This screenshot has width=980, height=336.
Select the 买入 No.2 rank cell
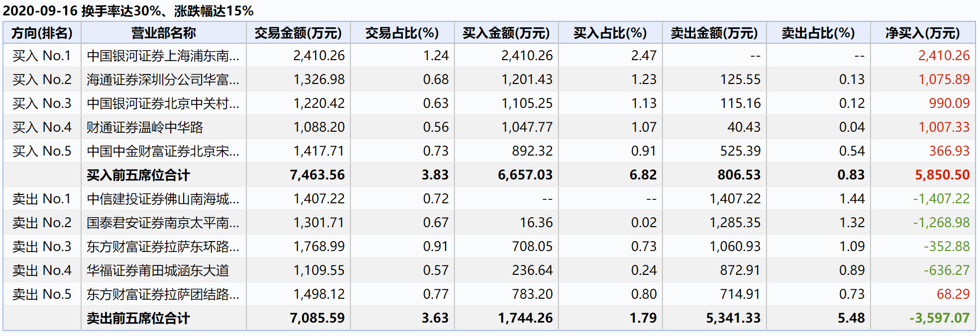[x=42, y=80]
